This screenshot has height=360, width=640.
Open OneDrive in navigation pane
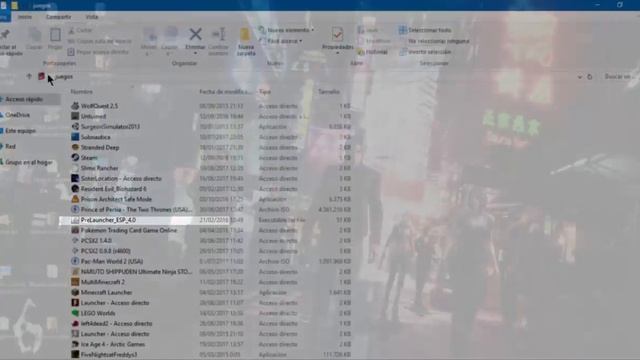tap(17, 115)
